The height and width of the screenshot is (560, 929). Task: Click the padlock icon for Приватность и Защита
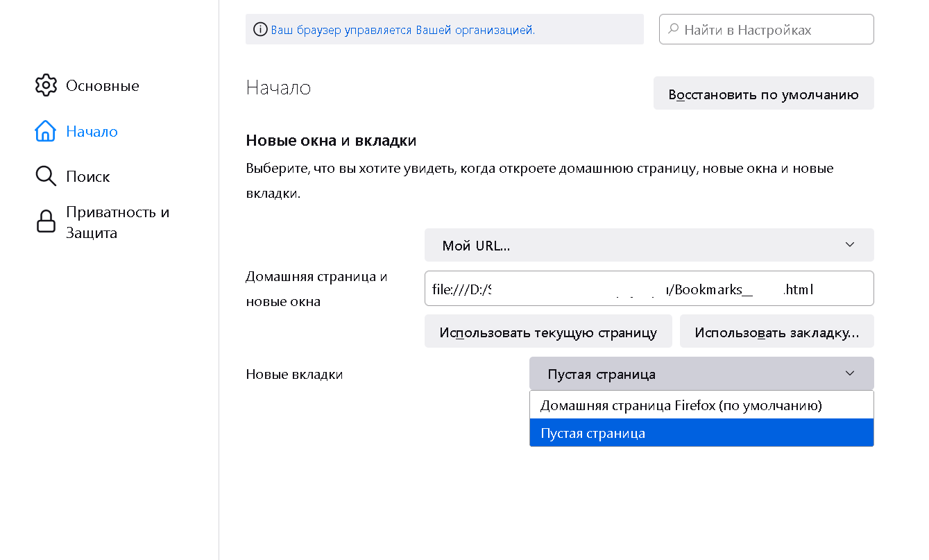(46, 222)
